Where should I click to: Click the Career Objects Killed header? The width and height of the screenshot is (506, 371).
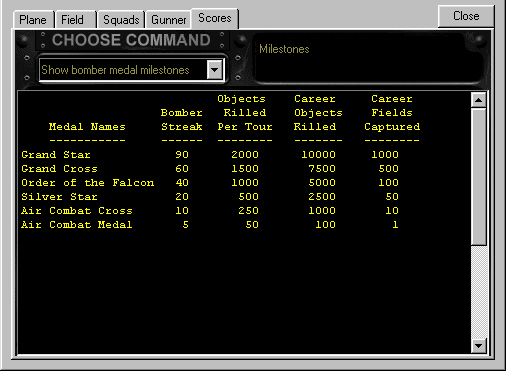pos(318,113)
